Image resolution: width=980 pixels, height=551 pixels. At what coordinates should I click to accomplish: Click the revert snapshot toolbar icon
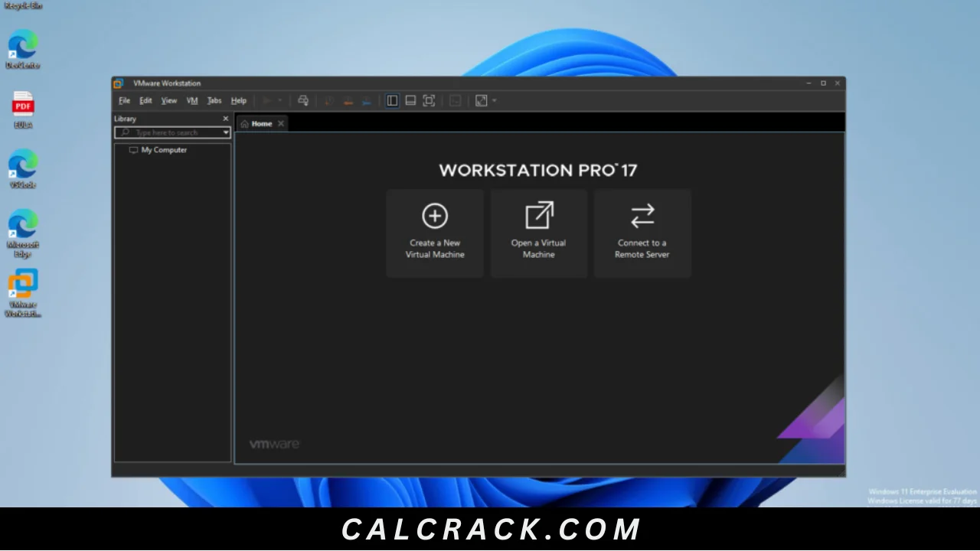pyautogui.click(x=348, y=100)
